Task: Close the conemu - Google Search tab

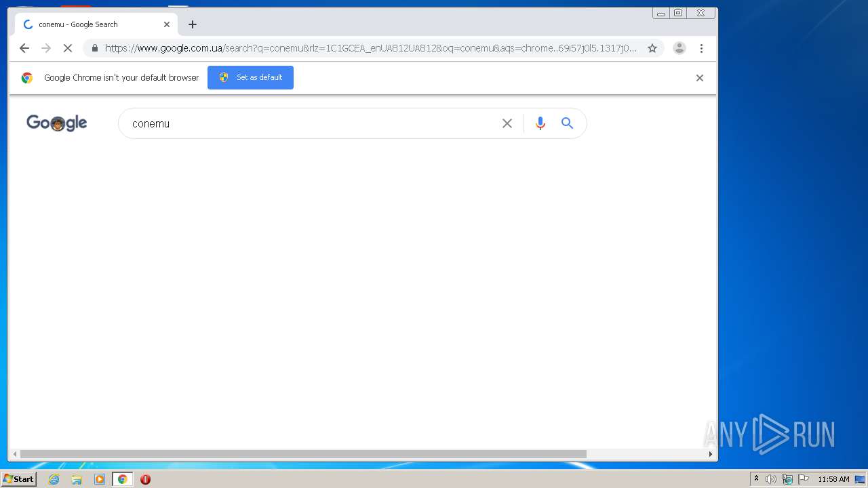Action: 167,24
